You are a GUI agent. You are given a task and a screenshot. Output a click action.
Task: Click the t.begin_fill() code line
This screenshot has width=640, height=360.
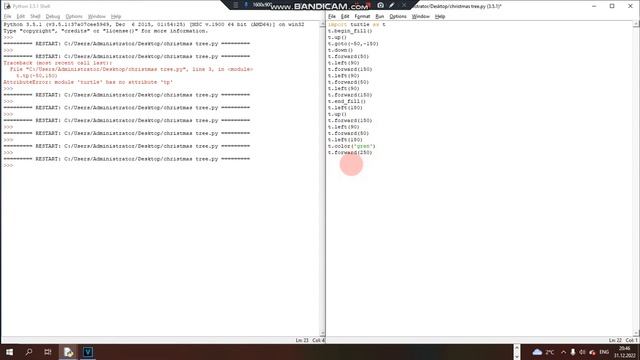350,31
